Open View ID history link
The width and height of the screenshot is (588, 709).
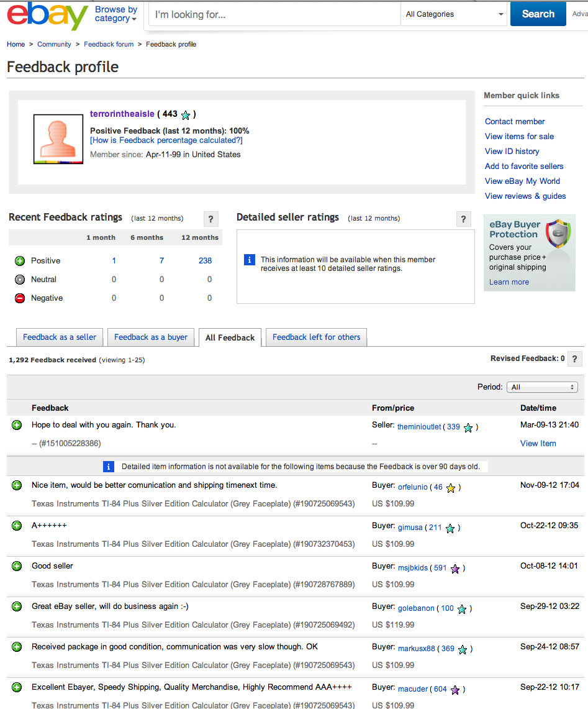click(512, 152)
